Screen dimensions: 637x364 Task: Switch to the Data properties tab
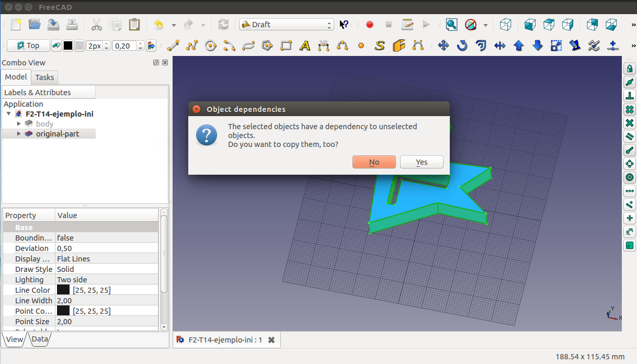(40, 339)
